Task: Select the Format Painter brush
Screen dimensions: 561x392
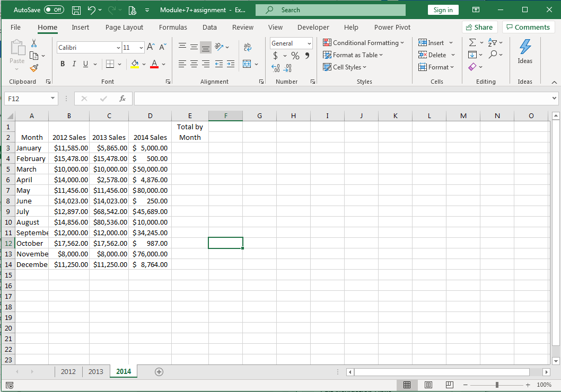Action: pos(34,68)
